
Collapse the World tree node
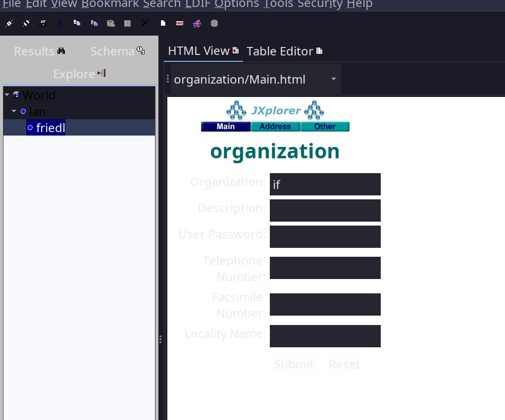tap(7, 95)
